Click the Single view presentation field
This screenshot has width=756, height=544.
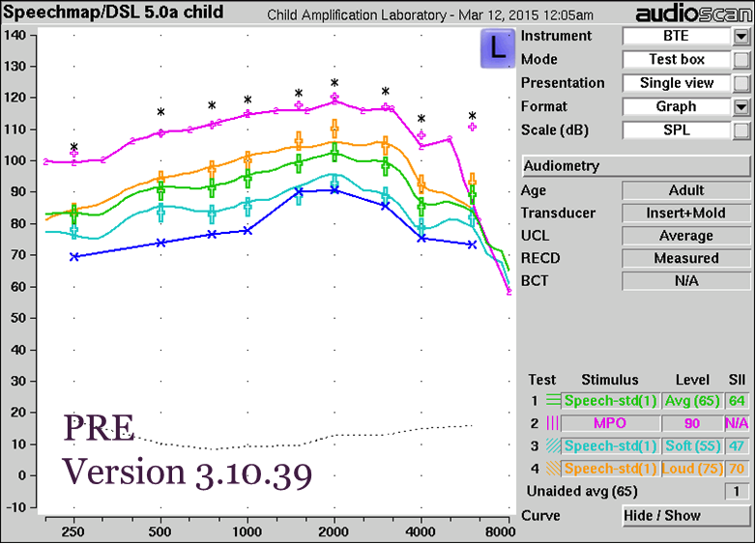(677, 83)
